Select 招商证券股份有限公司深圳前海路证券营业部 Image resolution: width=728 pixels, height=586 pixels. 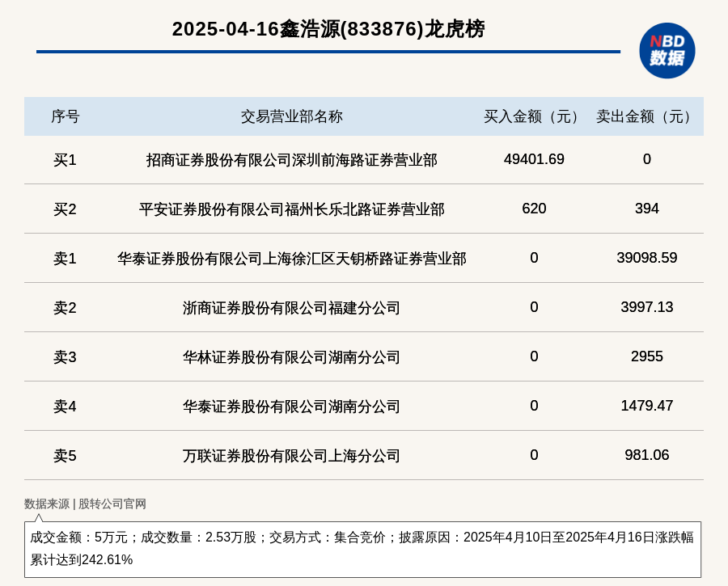[x=291, y=160]
